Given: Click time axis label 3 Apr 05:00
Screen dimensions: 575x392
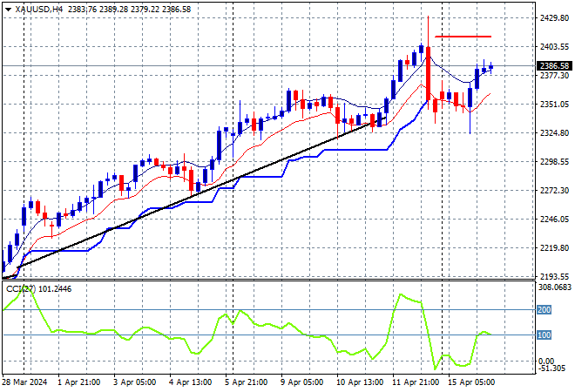Looking at the screenshot, I should coord(134,382).
